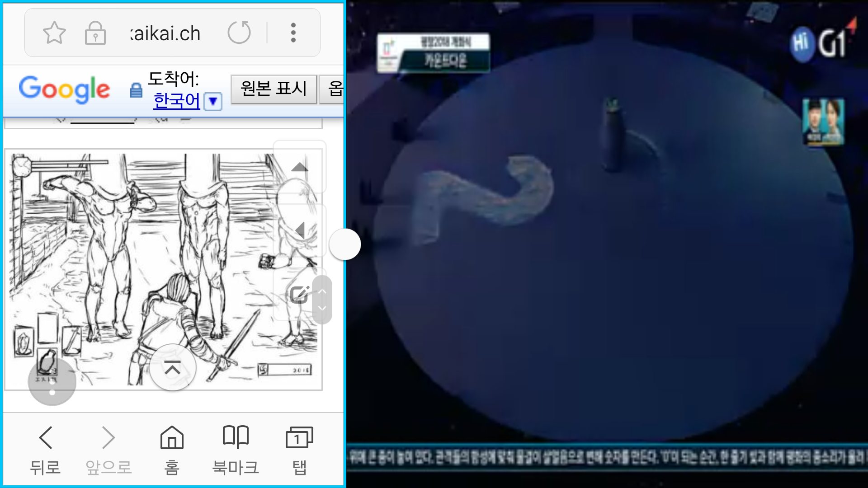The height and width of the screenshot is (488, 868).
Task: Tap the floating up triangle arrow
Action: (x=299, y=167)
